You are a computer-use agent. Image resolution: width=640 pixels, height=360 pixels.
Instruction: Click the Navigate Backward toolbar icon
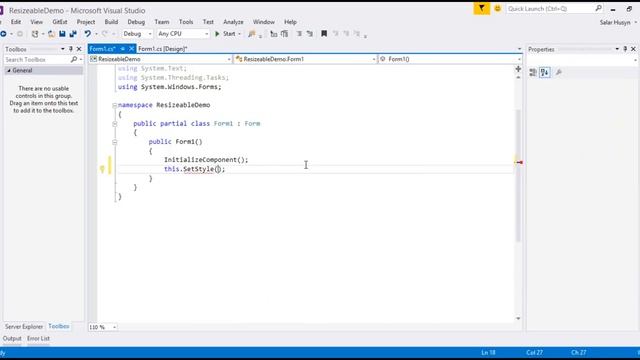point(3,34)
